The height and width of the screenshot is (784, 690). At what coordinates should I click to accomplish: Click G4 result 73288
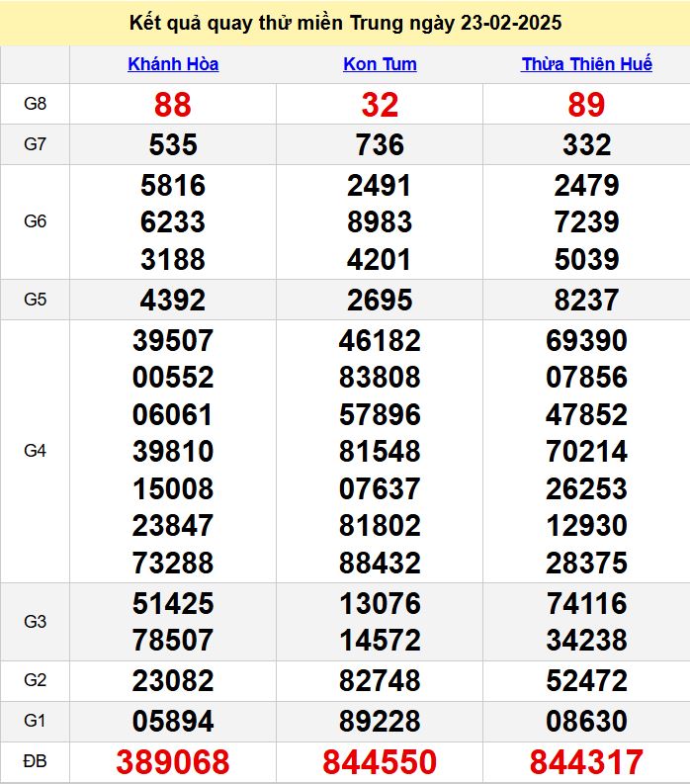[x=173, y=563]
